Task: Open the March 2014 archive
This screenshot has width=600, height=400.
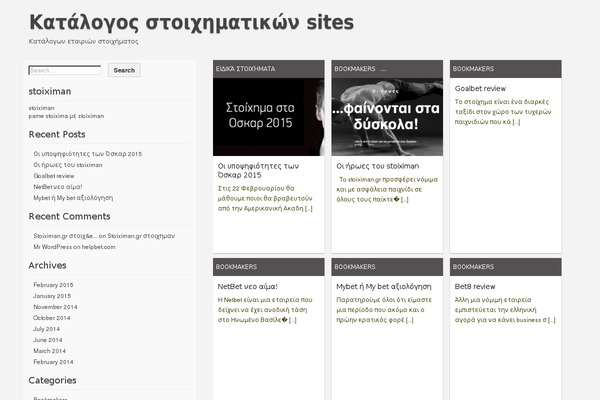Action: [49, 351]
